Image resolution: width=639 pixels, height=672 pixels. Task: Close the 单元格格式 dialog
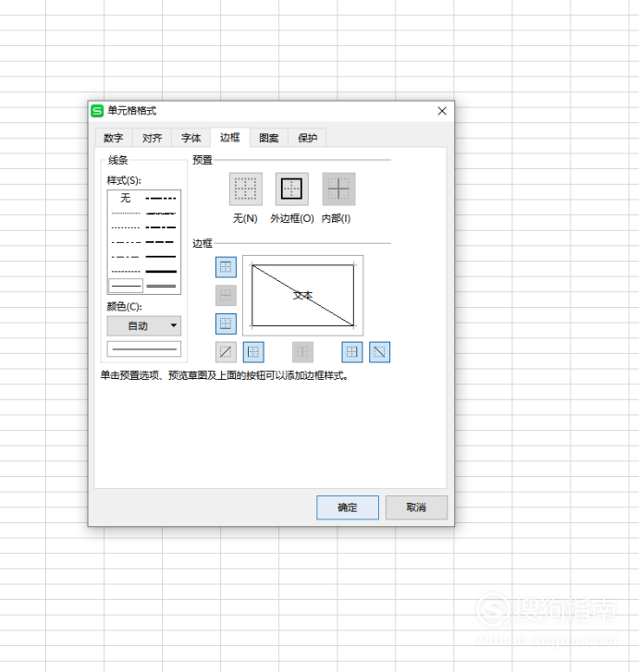click(x=442, y=111)
